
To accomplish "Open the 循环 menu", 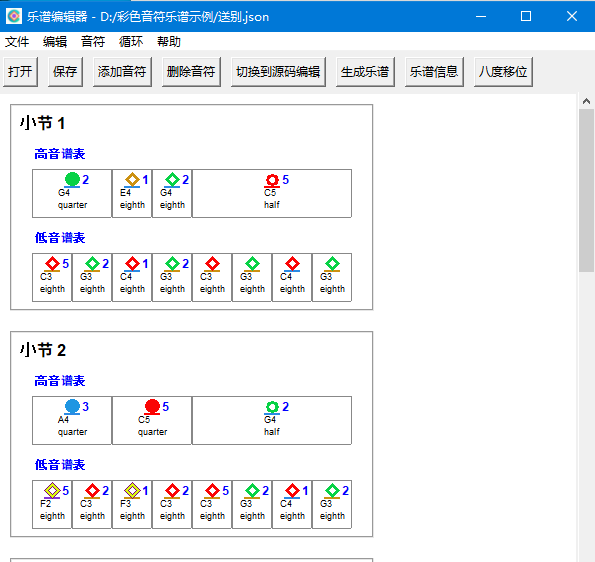I will 131,41.
